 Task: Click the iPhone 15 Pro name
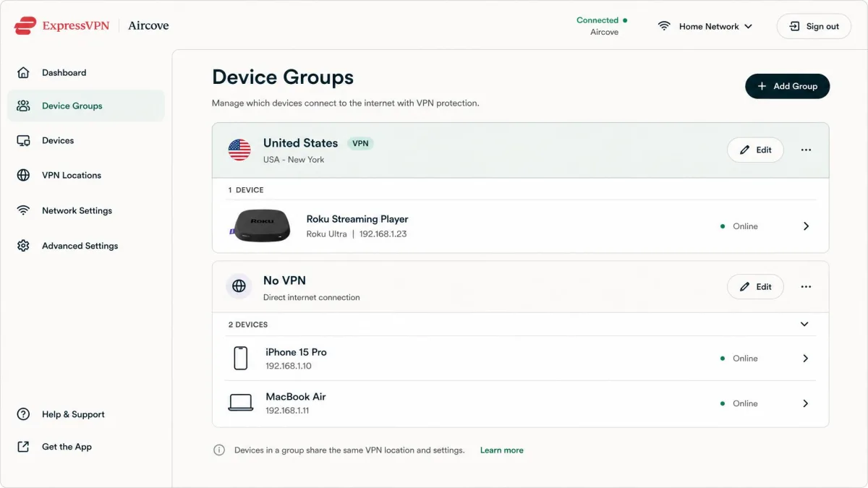pos(296,352)
